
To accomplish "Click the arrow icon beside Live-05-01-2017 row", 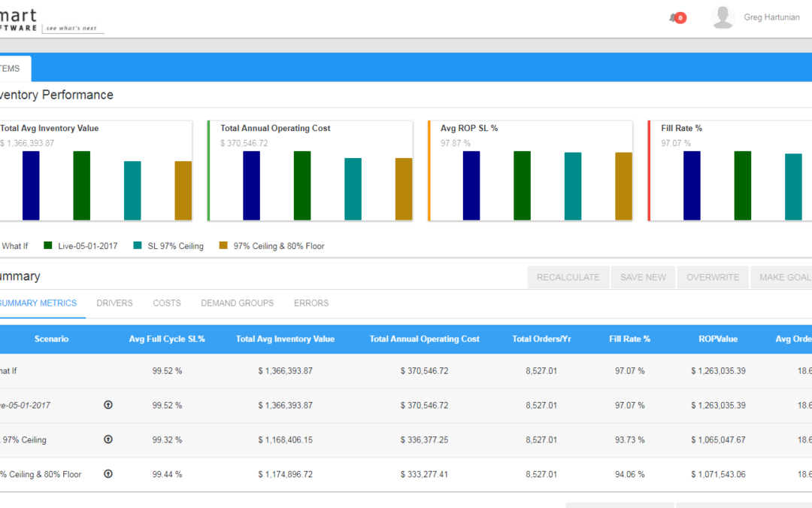I will (108, 405).
